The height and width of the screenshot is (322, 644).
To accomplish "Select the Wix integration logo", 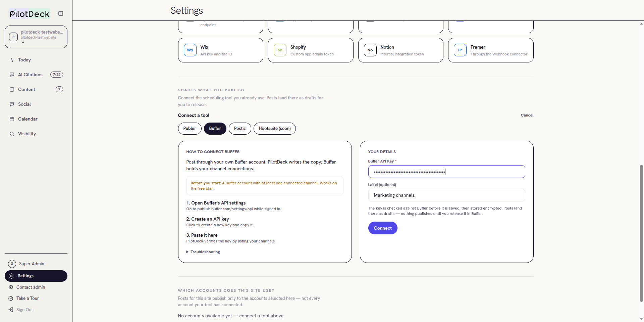I will coord(190,50).
